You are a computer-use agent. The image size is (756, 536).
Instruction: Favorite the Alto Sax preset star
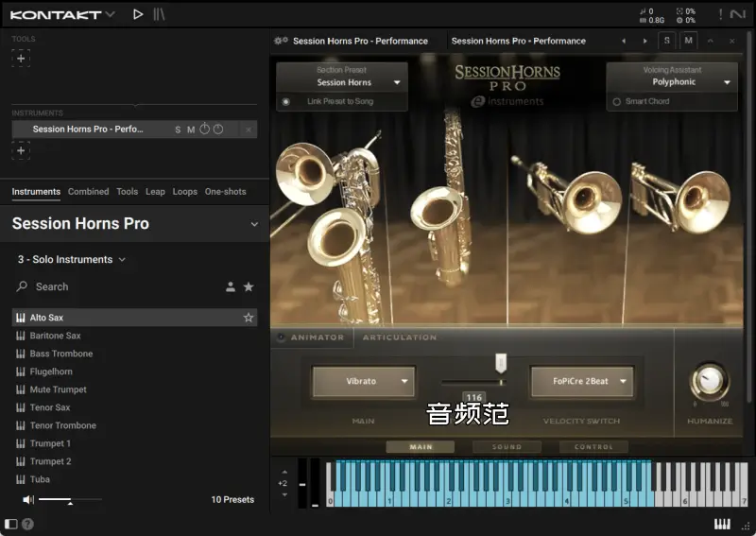tap(249, 318)
